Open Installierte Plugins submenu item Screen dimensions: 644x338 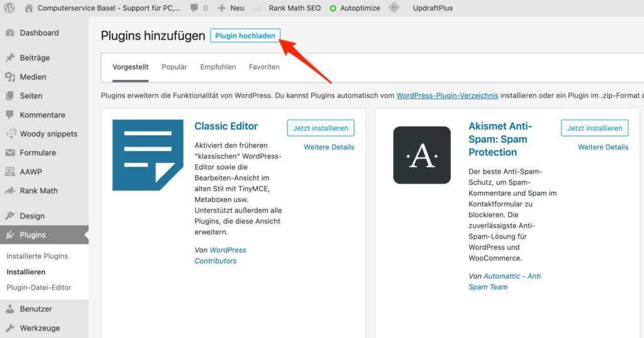[37, 256]
